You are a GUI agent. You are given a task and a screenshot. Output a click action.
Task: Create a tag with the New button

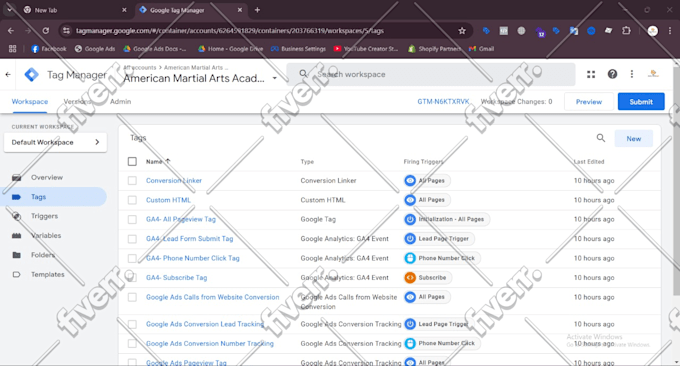[634, 139]
